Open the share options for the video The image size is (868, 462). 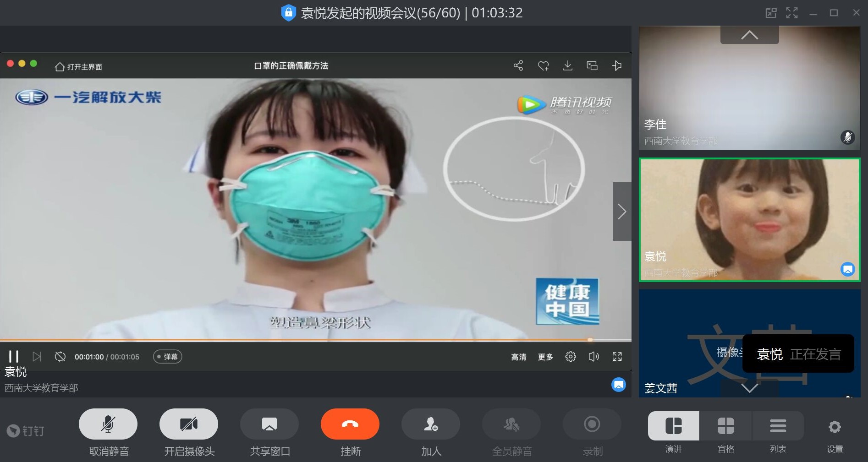pos(518,65)
